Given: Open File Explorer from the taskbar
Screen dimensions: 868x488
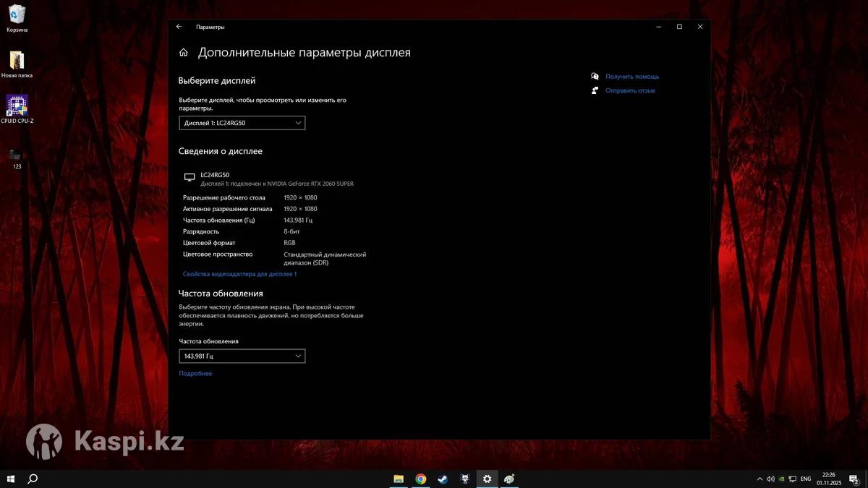Looking at the screenshot, I should [399, 479].
